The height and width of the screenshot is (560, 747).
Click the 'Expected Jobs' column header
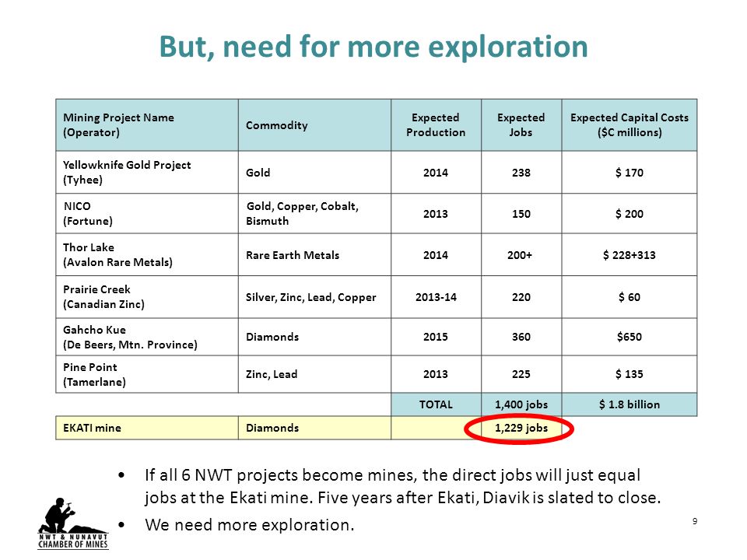521,125
